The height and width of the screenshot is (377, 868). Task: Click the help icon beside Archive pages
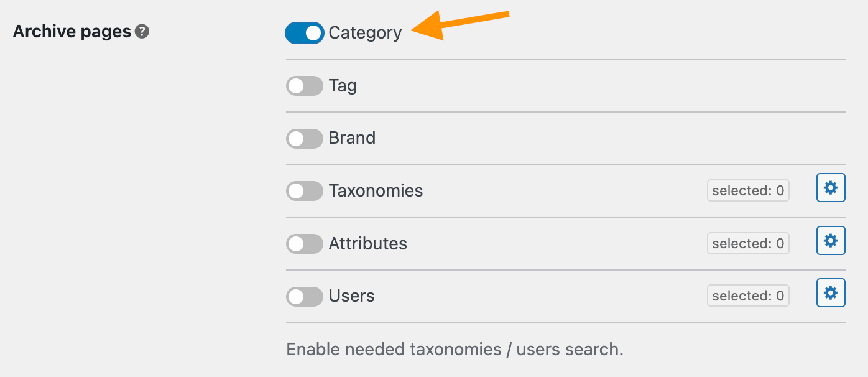[142, 32]
